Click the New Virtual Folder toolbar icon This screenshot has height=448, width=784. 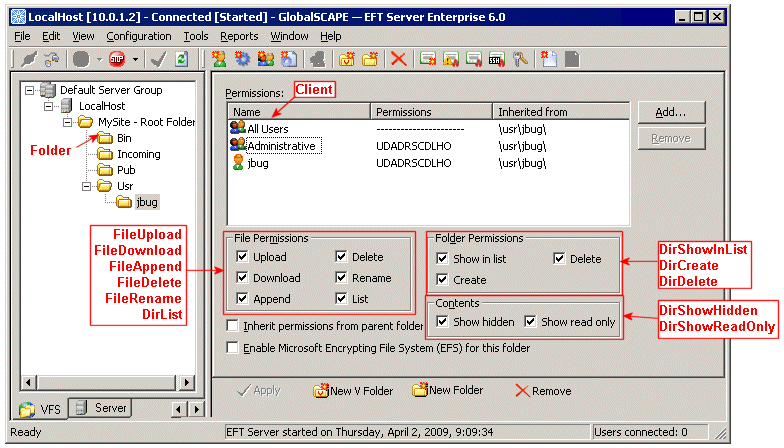click(346, 59)
